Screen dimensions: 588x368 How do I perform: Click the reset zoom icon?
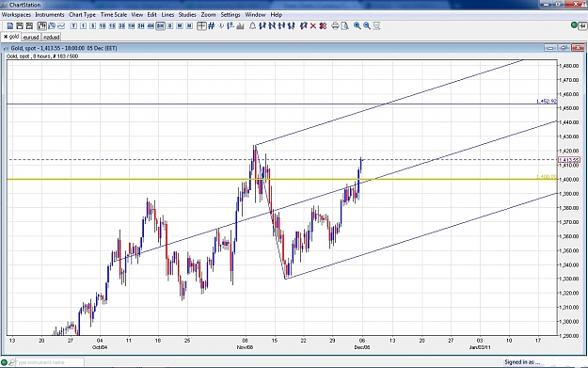[376, 26]
